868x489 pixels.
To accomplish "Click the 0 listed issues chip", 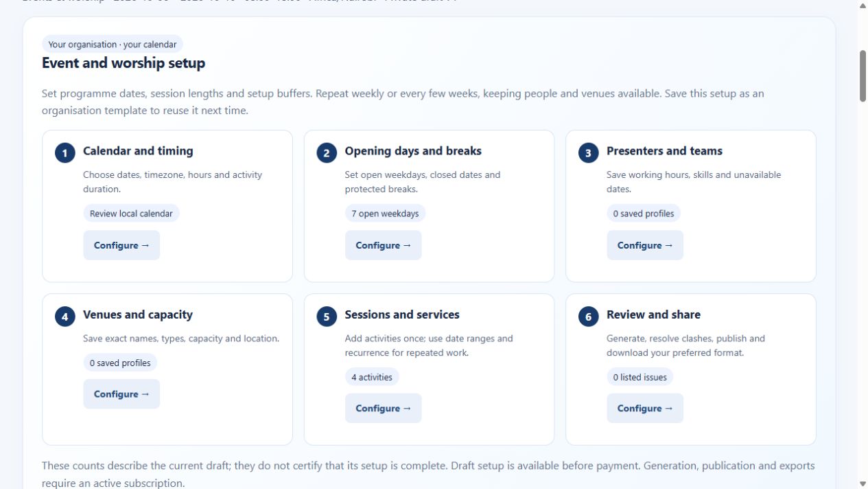I will 640,377.
